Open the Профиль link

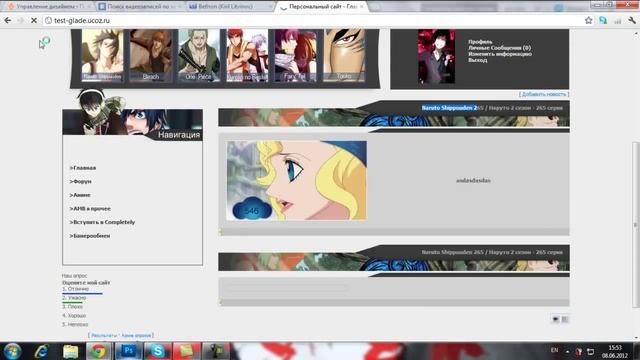[x=480, y=42]
